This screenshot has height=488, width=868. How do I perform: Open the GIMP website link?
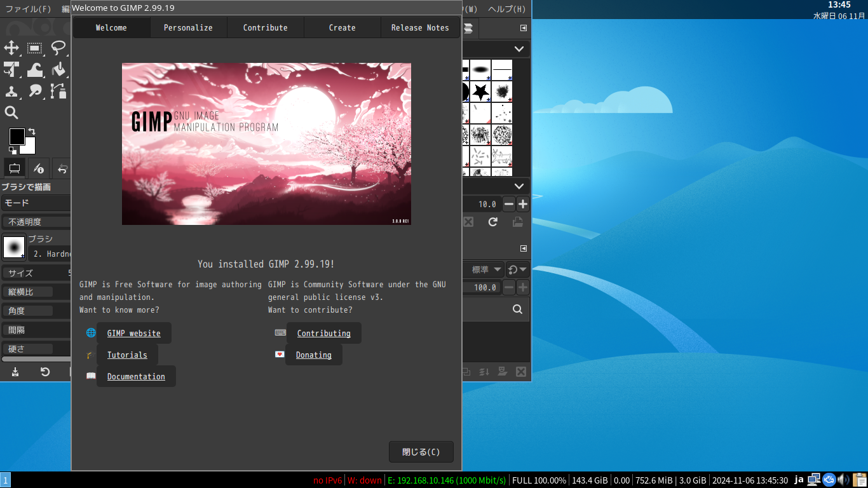click(134, 333)
